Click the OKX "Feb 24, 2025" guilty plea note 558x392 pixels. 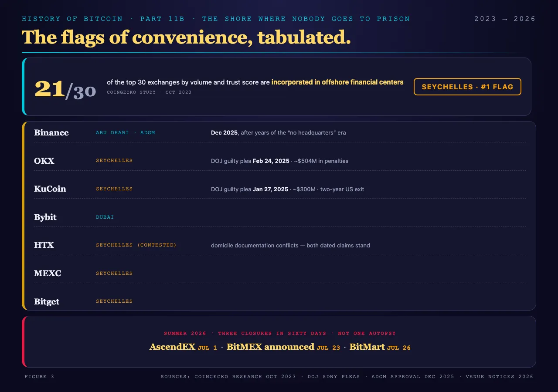(279, 161)
